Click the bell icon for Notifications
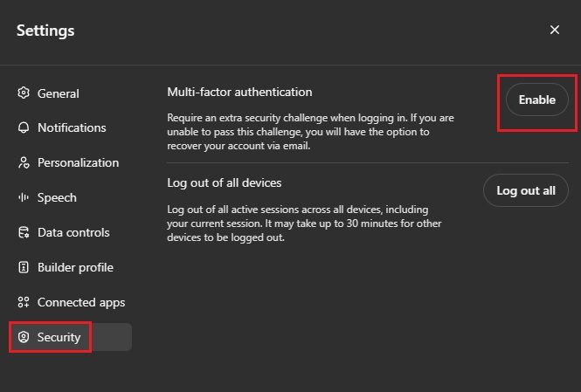The width and height of the screenshot is (581, 392). coord(24,127)
